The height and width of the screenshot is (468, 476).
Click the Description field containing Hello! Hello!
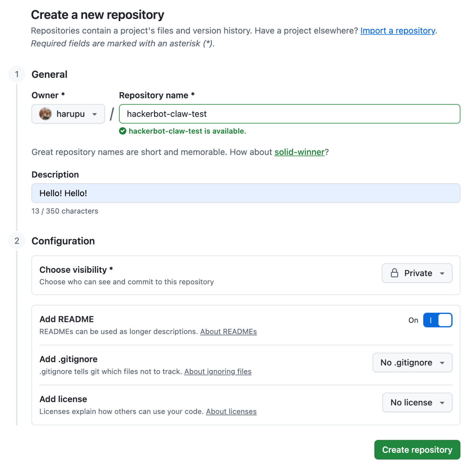point(246,193)
